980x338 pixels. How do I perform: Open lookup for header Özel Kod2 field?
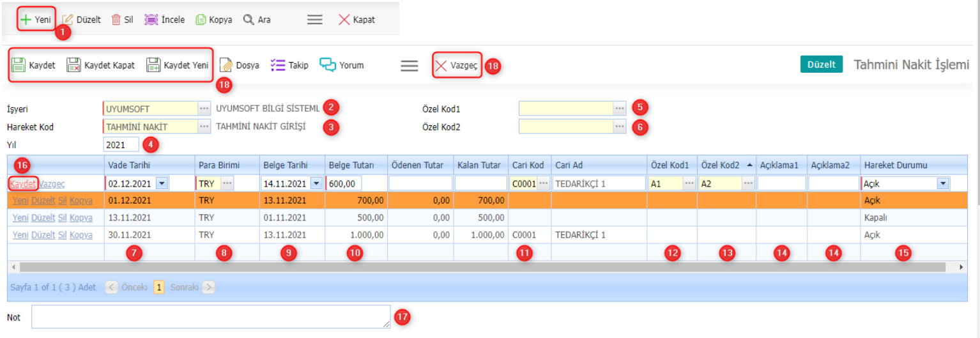(620, 127)
